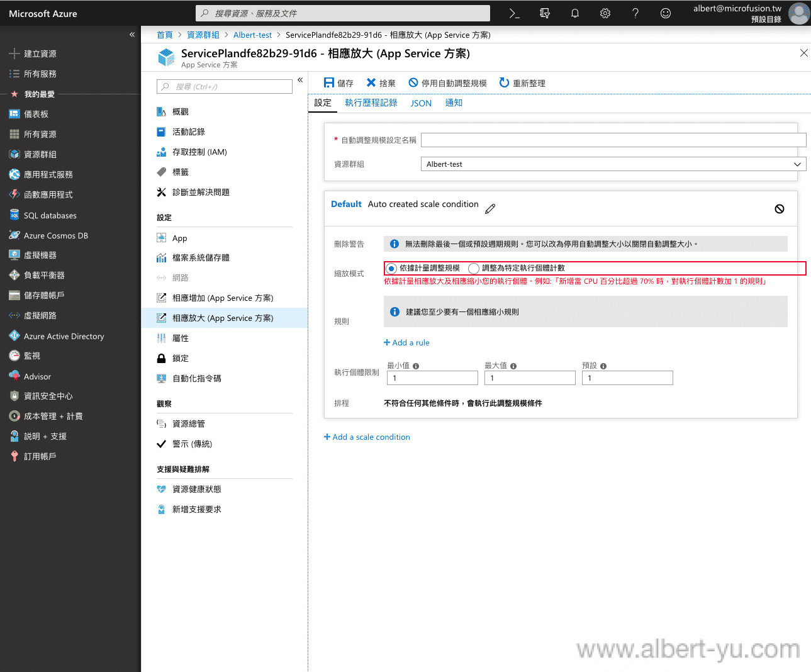The image size is (811, 672).
Task: Select the 調整為特定執行個體計數 radio option
Action: [474, 269]
